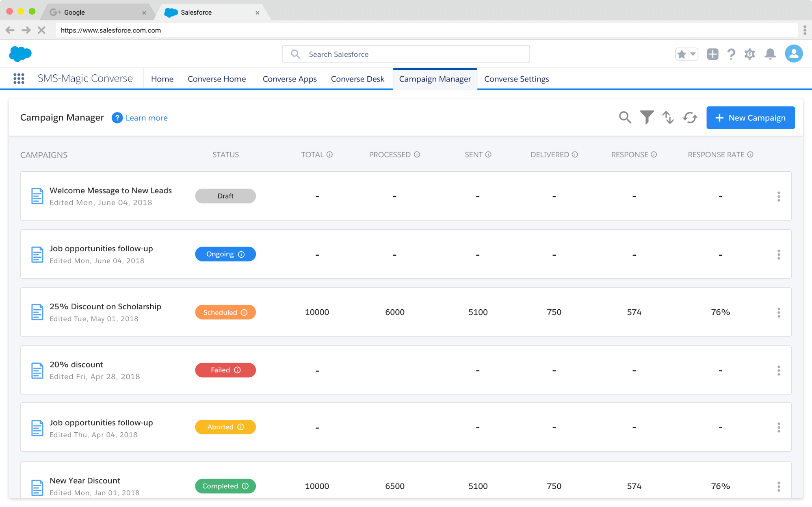Click the Scheduled status badge info icon
The height and width of the screenshot is (507, 812).
point(244,313)
